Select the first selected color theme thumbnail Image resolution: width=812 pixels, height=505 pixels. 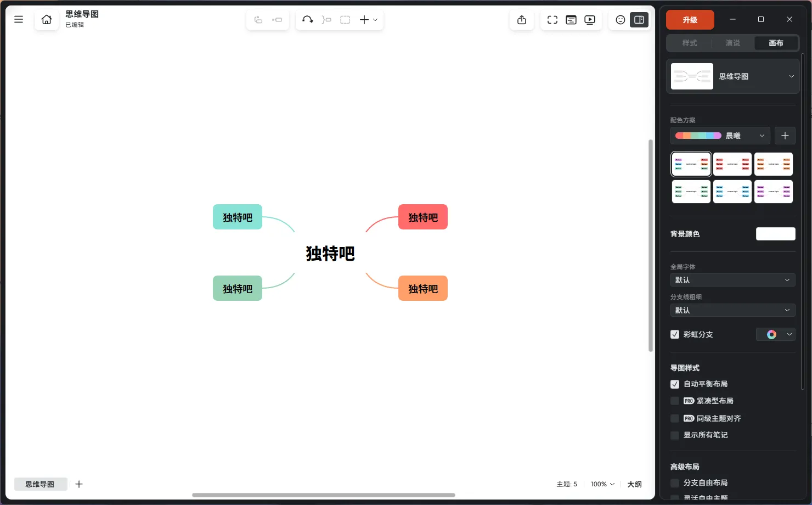coord(691,164)
